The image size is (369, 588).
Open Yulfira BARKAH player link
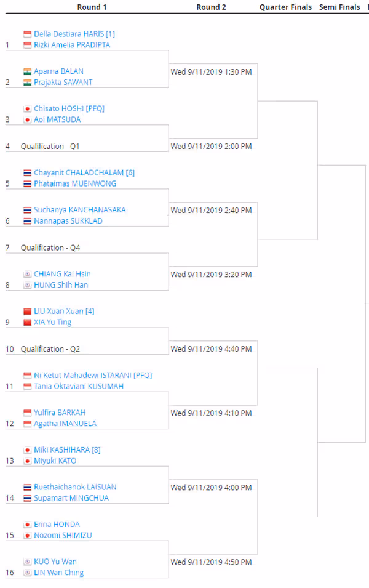pyautogui.click(x=60, y=413)
